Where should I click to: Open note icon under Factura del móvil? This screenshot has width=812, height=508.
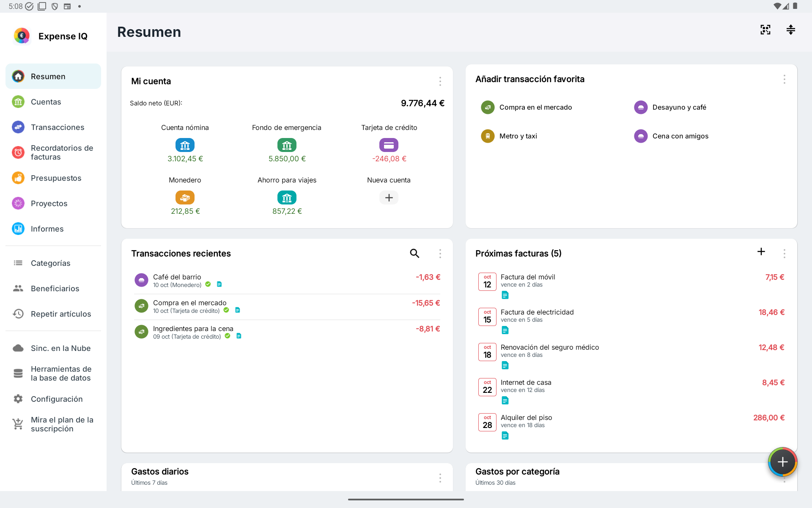click(505, 295)
